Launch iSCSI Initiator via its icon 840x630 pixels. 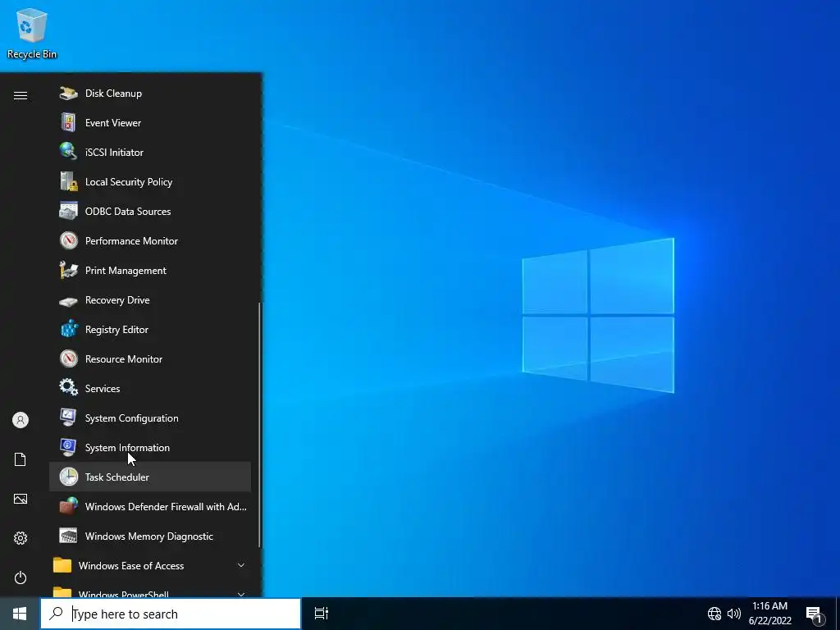pyautogui.click(x=69, y=152)
